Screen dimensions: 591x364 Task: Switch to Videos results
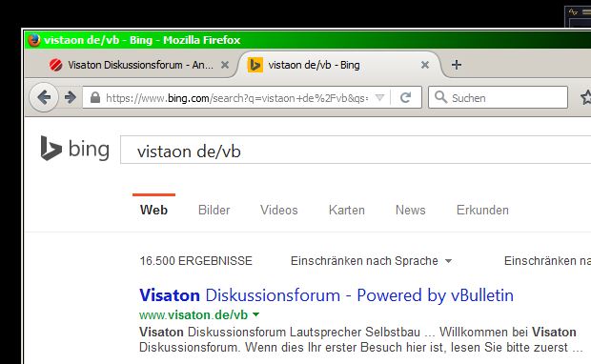(x=279, y=210)
